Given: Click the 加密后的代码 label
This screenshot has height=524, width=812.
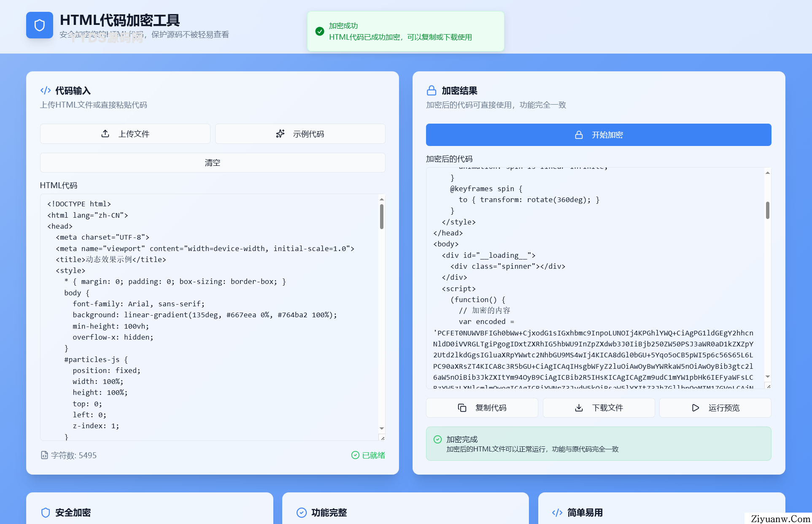Looking at the screenshot, I should 449,159.
